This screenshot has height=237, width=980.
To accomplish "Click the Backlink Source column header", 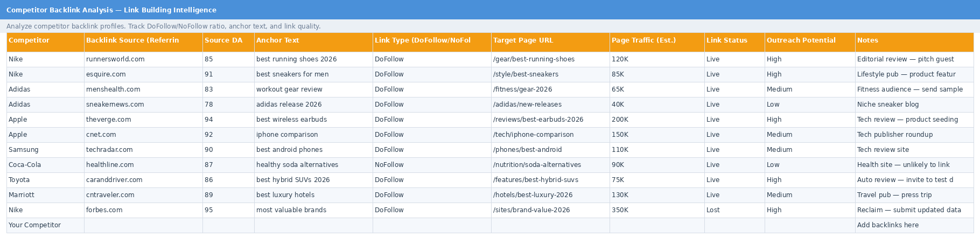I will pyautogui.click(x=143, y=43).
